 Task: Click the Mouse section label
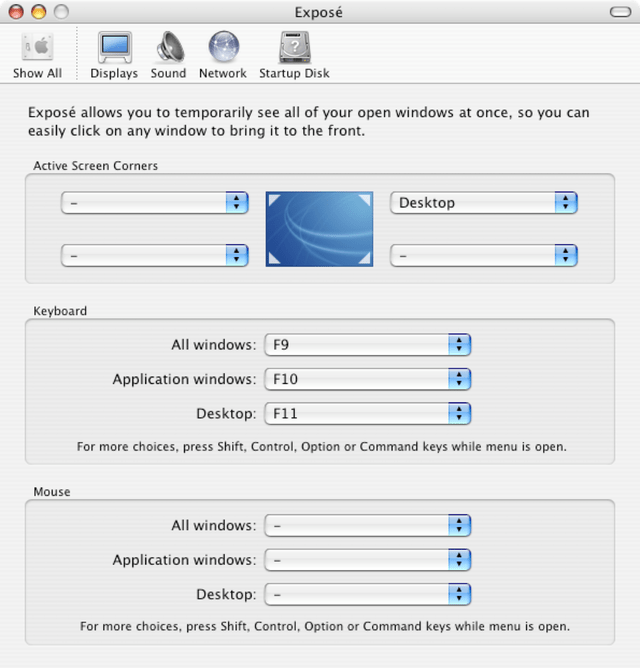pyautogui.click(x=52, y=492)
